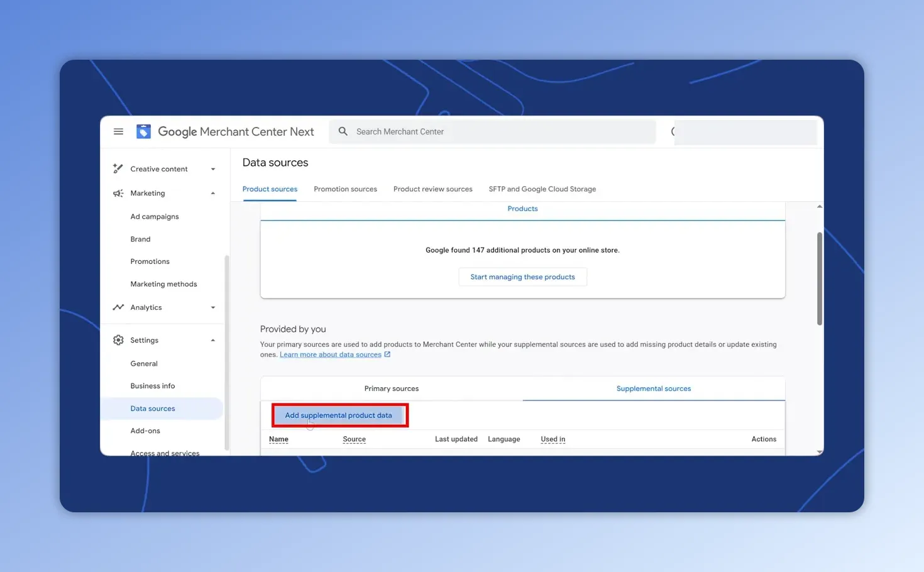Click the main content vertical scrollbar thumb

tap(820, 278)
